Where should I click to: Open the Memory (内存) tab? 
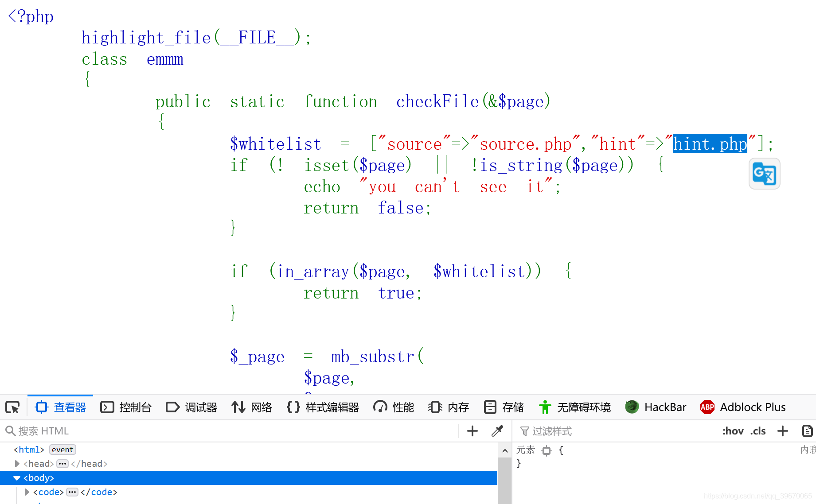449,407
